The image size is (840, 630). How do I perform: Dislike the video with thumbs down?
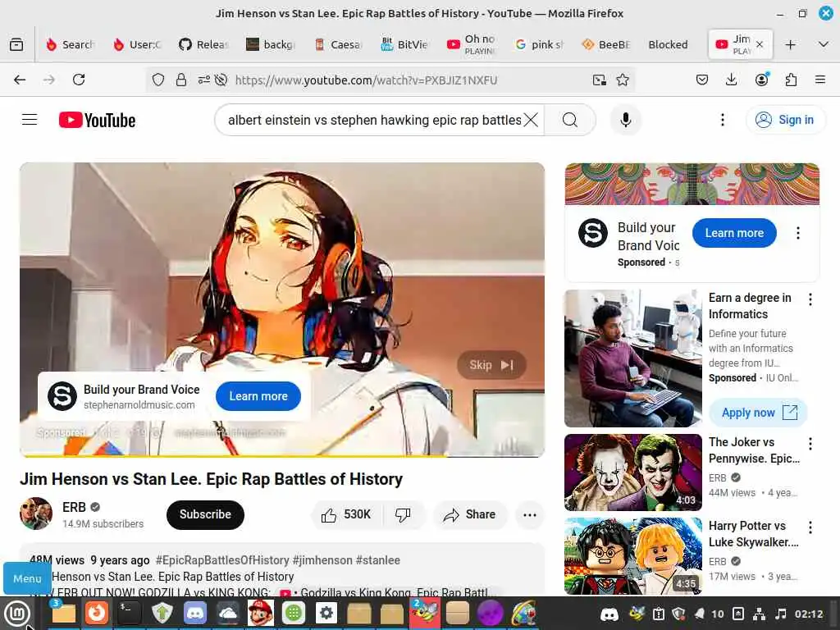click(x=403, y=515)
